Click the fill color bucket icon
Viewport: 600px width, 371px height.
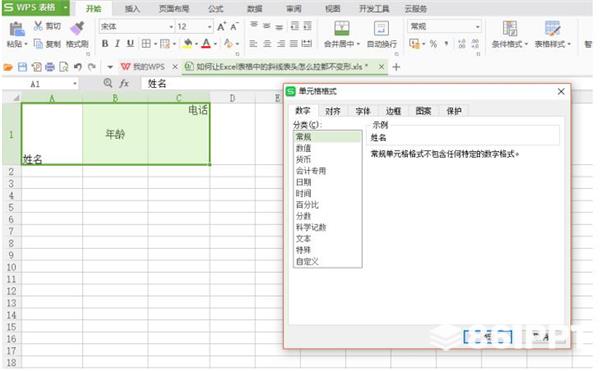[188, 44]
